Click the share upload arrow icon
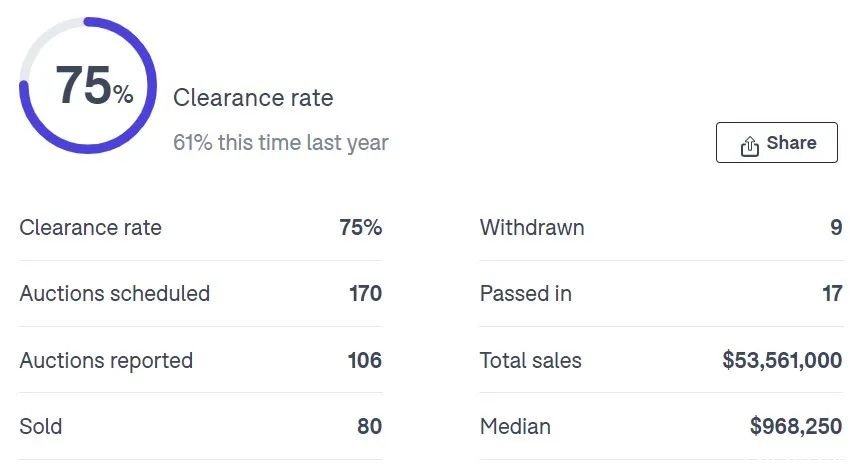Viewport: 855px width, 472px height. [750, 146]
